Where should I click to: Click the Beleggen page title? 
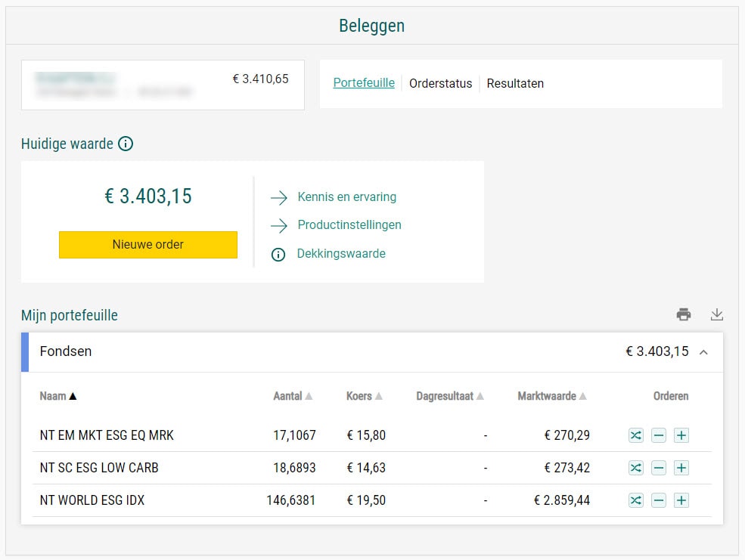(371, 26)
